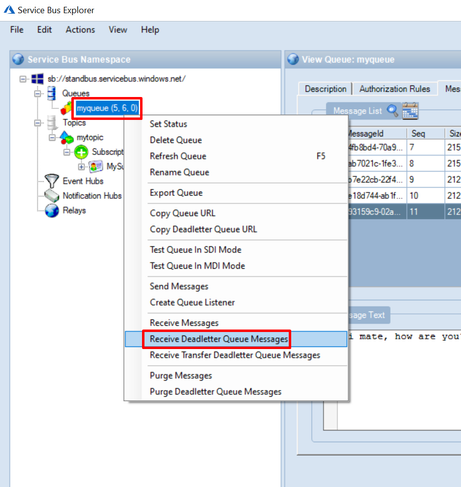
Task: Select Receive Transfer Deadletter Queue Messages
Action: (x=236, y=355)
